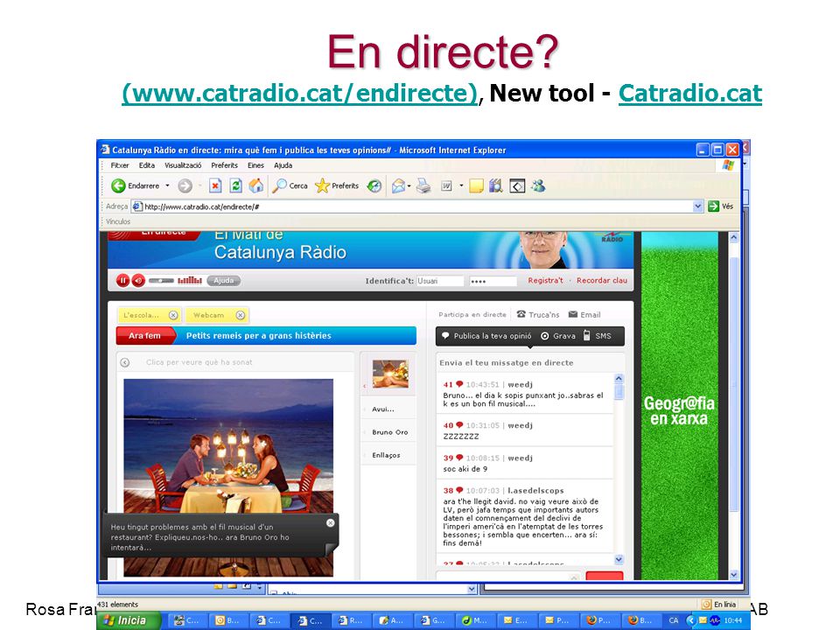Screen dimensions: 840x630
Task: Expand the back button history dropdown arrow
Action: (x=167, y=185)
